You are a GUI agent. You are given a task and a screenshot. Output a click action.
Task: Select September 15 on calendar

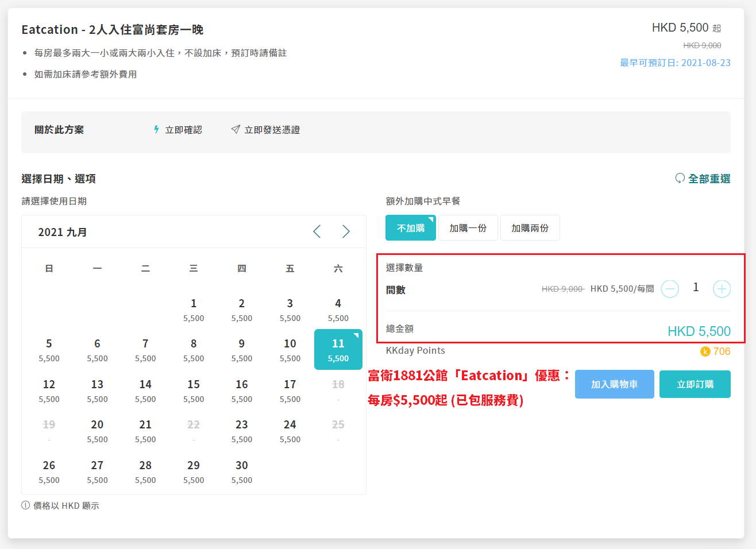pyautogui.click(x=194, y=391)
